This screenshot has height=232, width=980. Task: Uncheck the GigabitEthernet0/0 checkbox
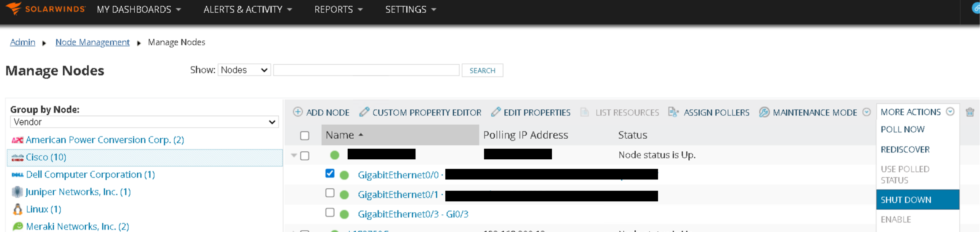pos(330,173)
